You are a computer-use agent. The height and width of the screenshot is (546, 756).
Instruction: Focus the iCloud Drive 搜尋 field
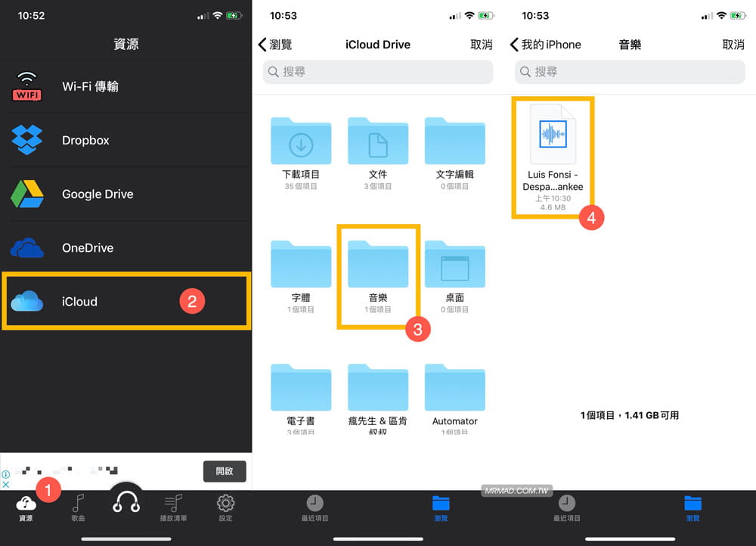[378, 72]
